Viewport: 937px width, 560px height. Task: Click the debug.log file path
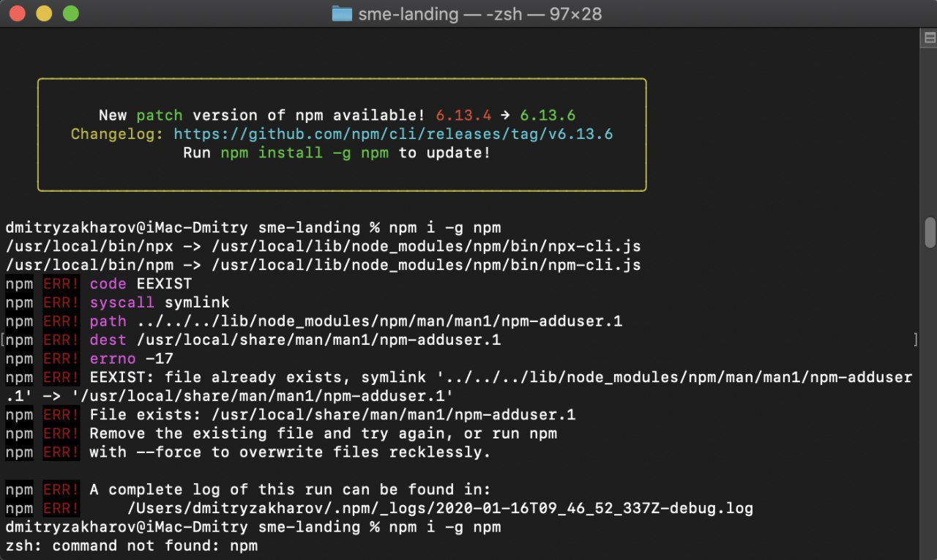tap(440, 508)
